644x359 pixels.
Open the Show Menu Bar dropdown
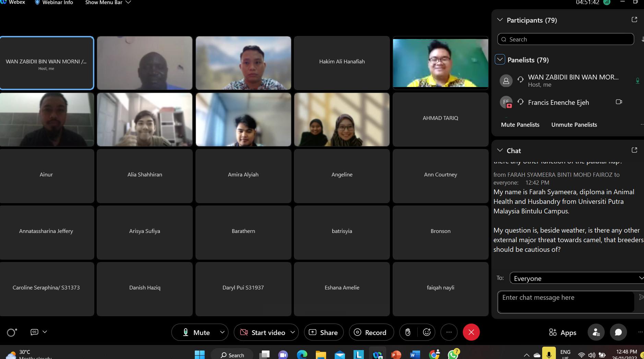[108, 2]
